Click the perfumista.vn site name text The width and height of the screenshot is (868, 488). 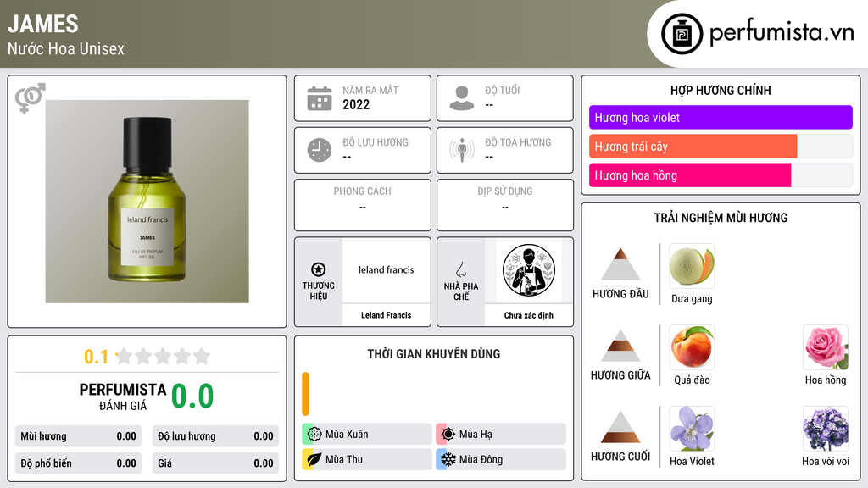point(782,33)
